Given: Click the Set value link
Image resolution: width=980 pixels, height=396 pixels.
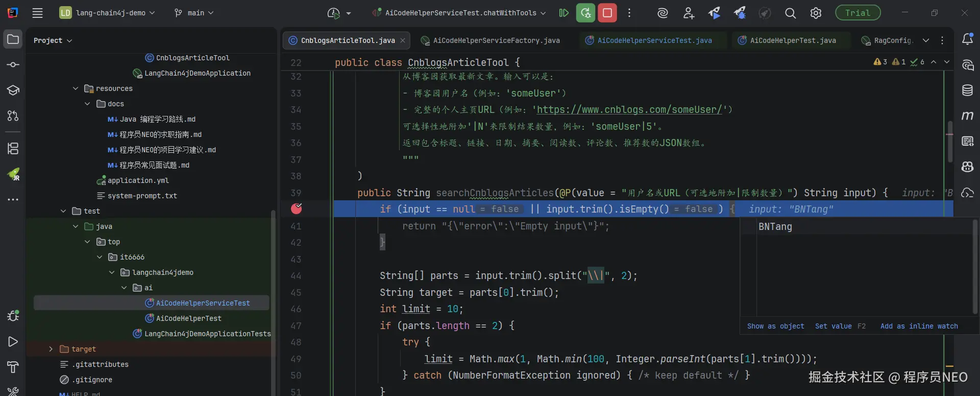Looking at the screenshot, I should click(833, 326).
